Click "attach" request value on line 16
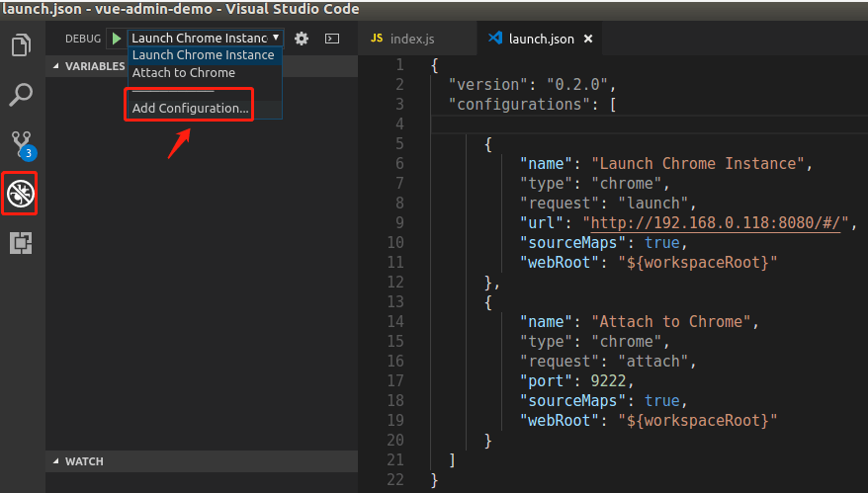Screen dimensions: 868x493 [x=652, y=362]
